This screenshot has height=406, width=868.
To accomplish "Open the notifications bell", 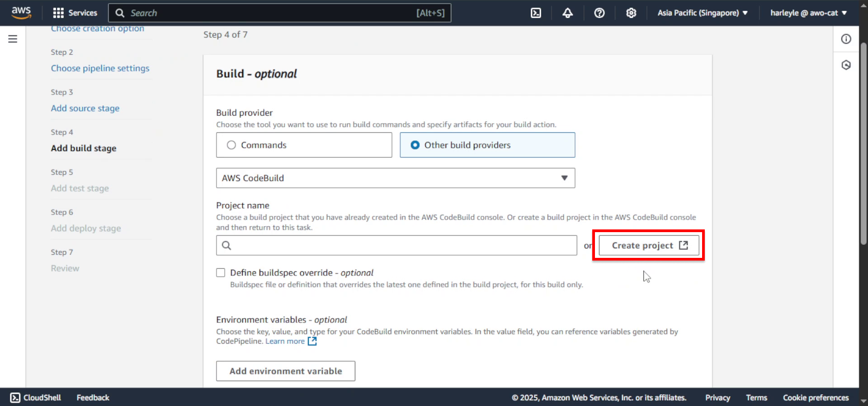I will (x=568, y=13).
